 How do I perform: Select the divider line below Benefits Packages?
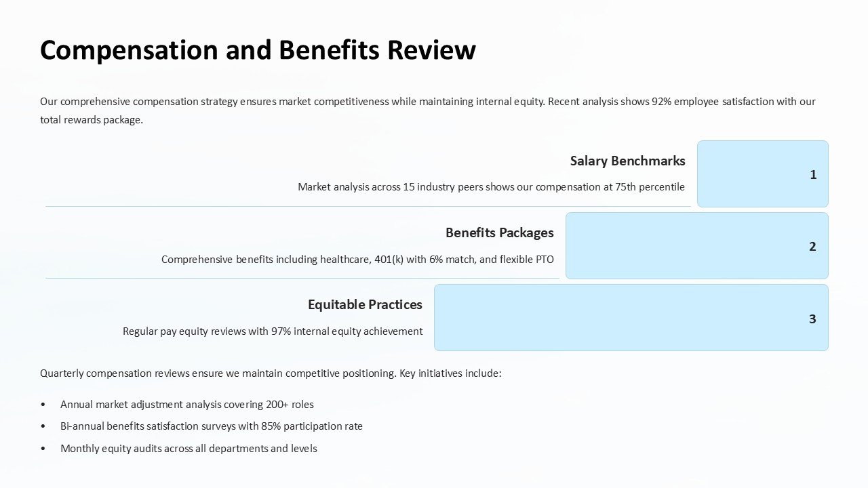(x=302, y=278)
